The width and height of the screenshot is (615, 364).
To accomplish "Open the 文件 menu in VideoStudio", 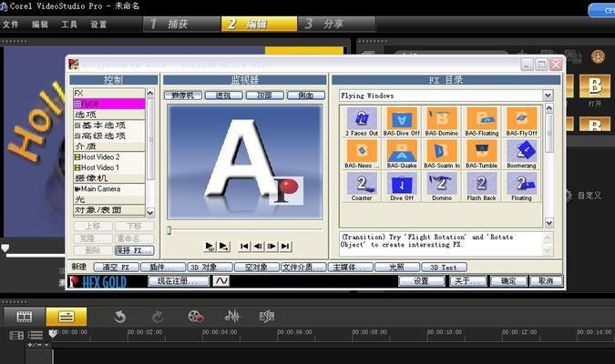I will point(11,25).
